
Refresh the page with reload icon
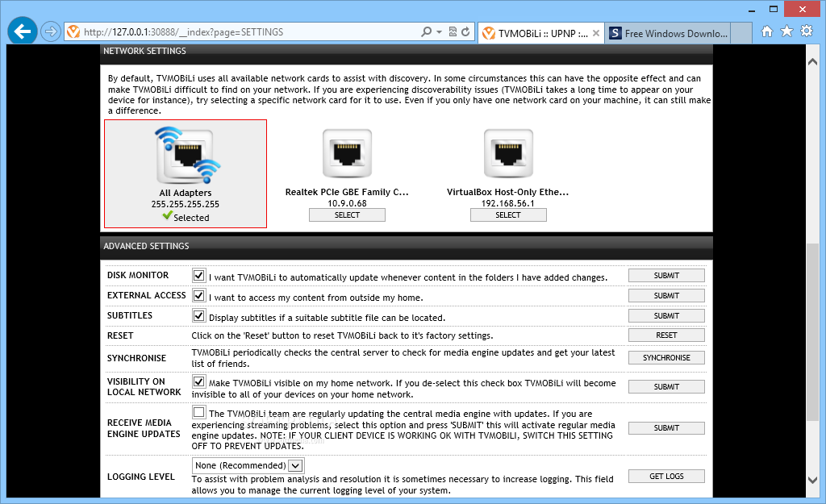tap(465, 31)
